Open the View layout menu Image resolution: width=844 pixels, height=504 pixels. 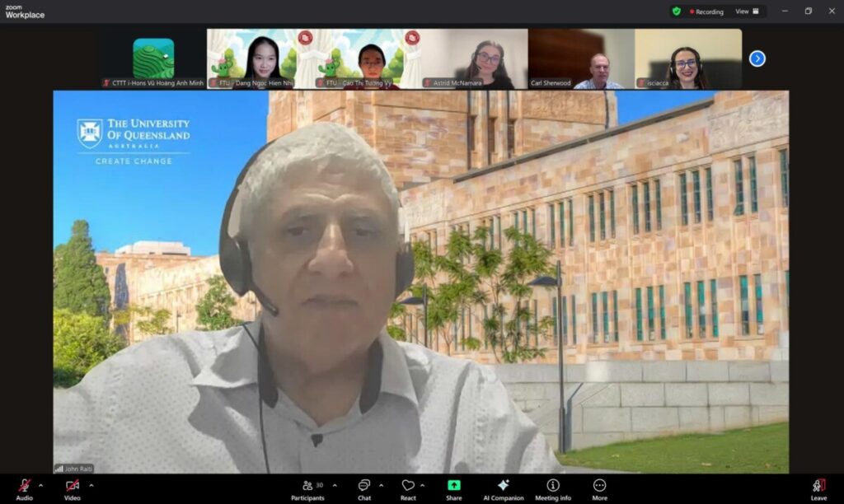pyautogui.click(x=746, y=12)
